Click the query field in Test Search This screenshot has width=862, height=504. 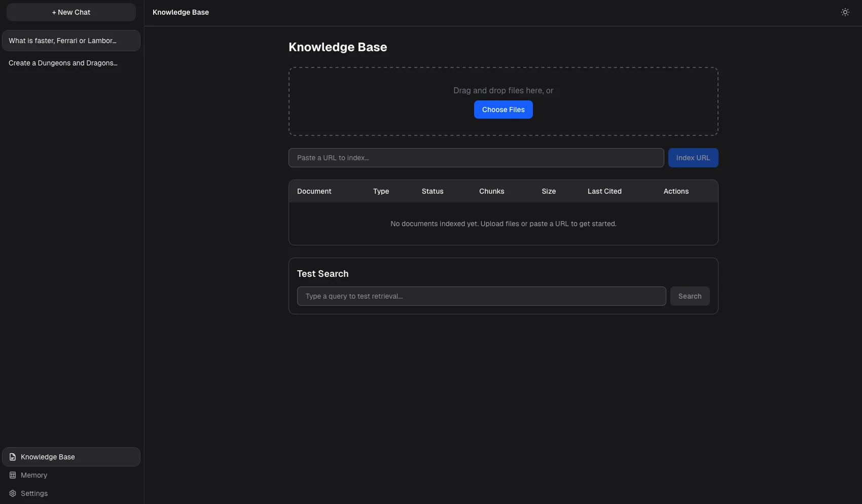481,296
